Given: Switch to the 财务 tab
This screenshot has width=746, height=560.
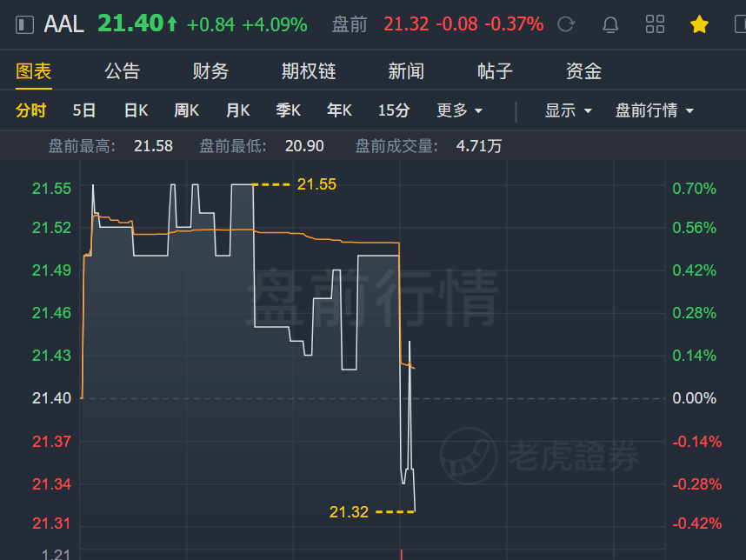Looking at the screenshot, I should point(210,71).
